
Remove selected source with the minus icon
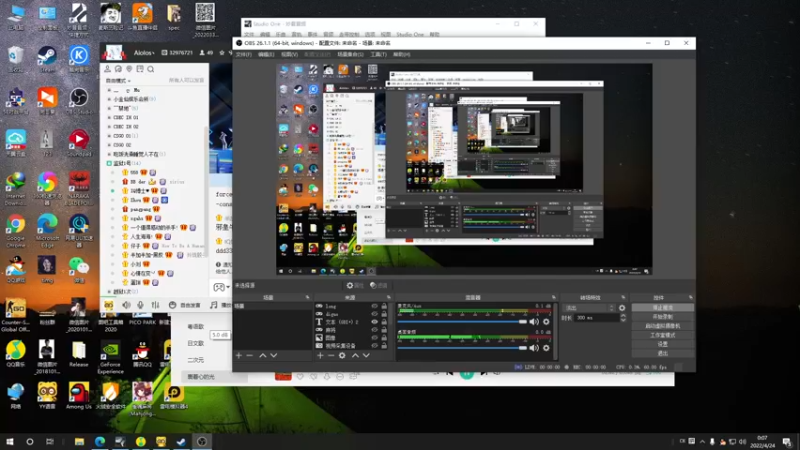(x=331, y=355)
